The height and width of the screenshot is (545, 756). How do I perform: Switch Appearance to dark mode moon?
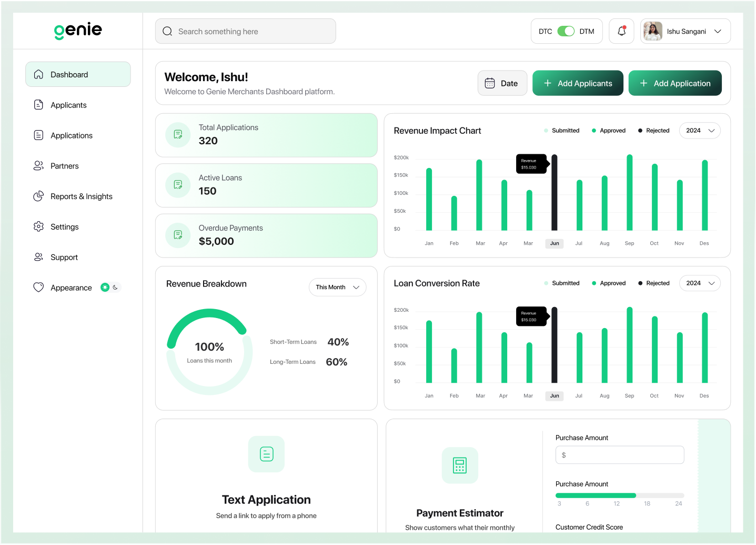(115, 288)
